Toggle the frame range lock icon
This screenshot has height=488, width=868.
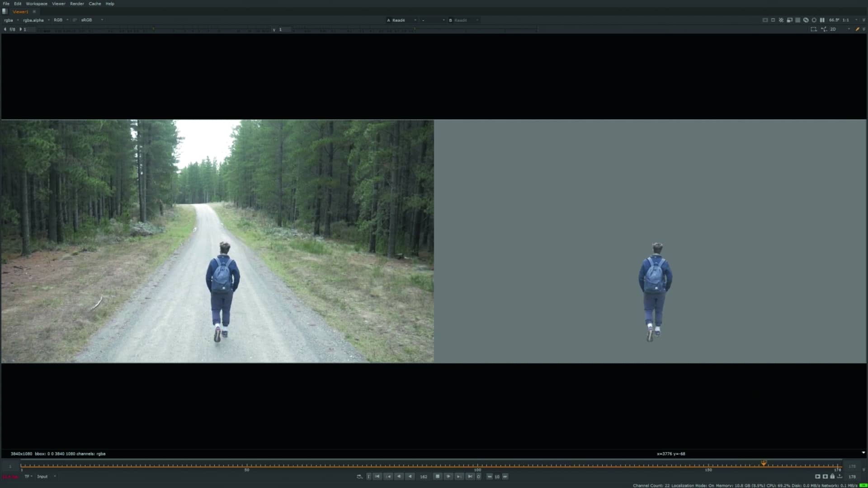[x=833, y=477]
